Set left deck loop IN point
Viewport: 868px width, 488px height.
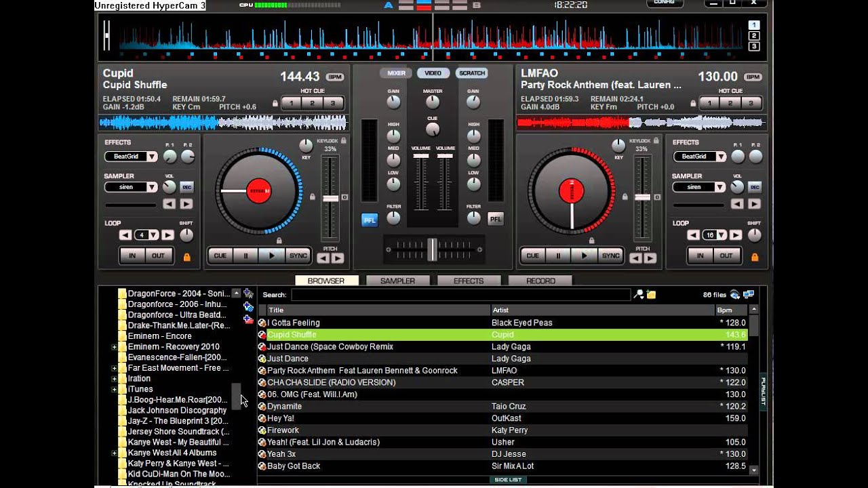[x=133, y=256]
